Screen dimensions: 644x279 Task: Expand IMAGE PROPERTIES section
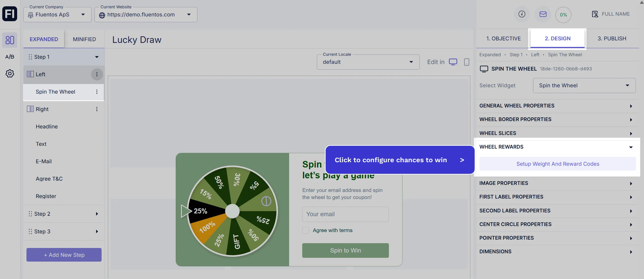point(558,183)
